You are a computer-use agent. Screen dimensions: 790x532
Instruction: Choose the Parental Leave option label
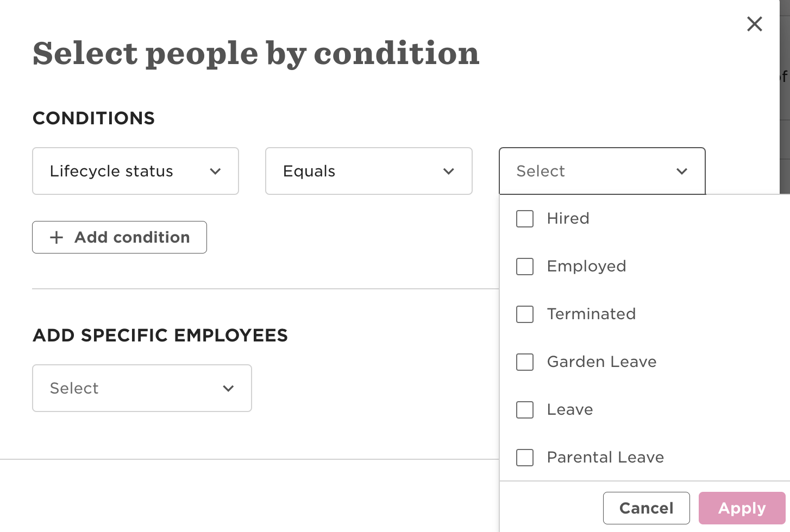coord(605,458)
